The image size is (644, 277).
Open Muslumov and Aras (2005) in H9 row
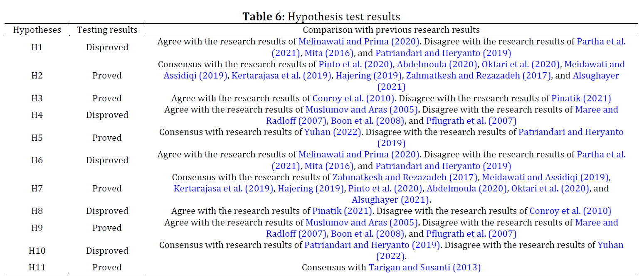(362, 223)
